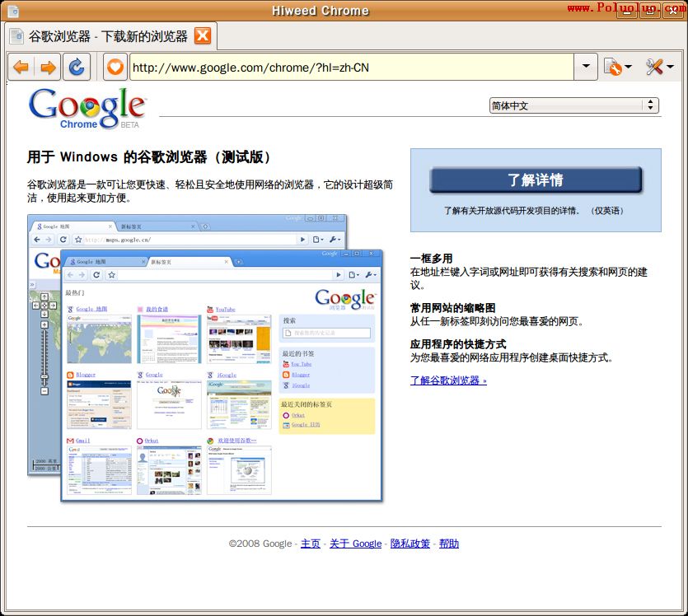Expand the address bar history dropdown

pyautogui.click(x=586, y=67)
